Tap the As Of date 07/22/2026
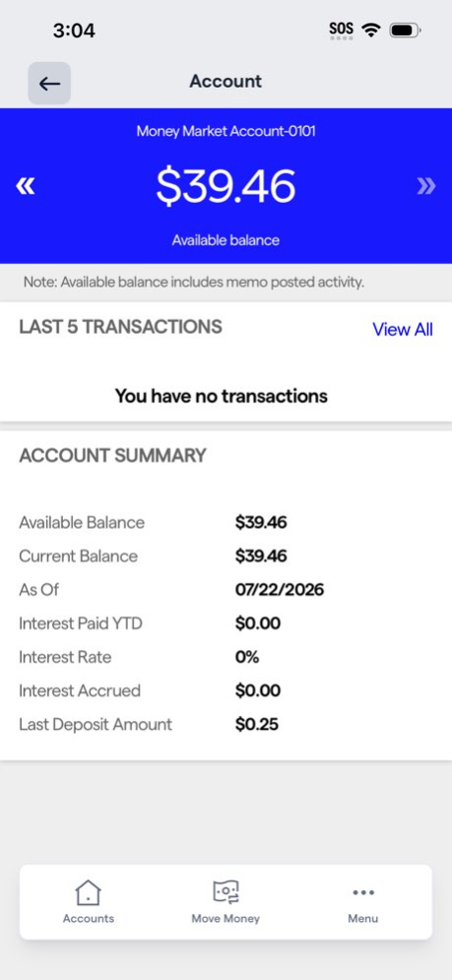Image resolution: width=452 pixels, height=980 pixels. (x=280, y=589)
